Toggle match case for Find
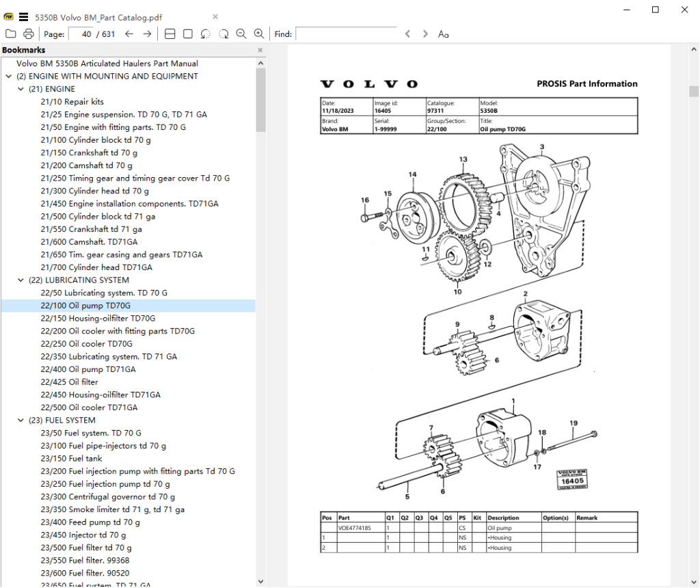 click(444, 34)
